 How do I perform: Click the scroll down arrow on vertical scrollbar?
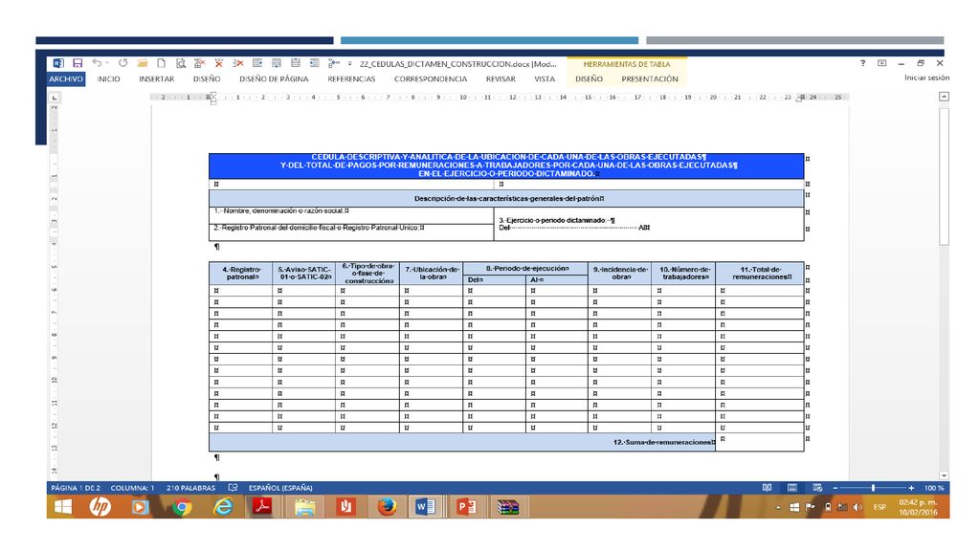pyautogui.click(x=944, y=475)
